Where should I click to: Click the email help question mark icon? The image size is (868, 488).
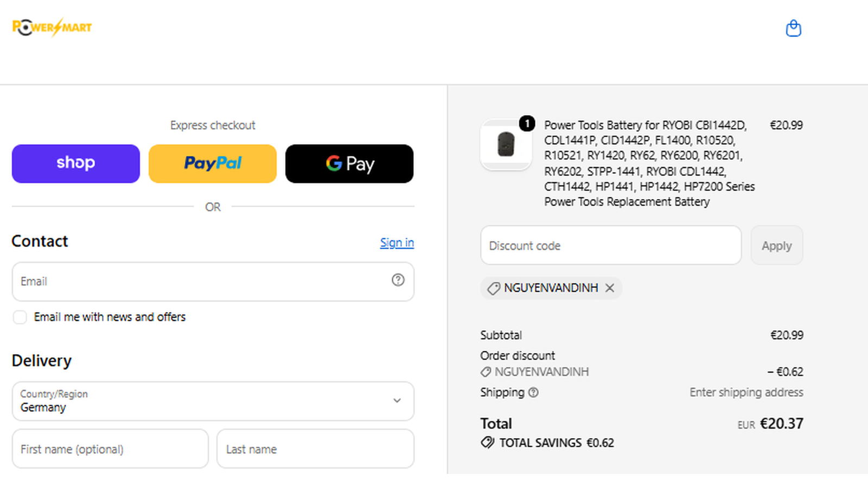398,280
